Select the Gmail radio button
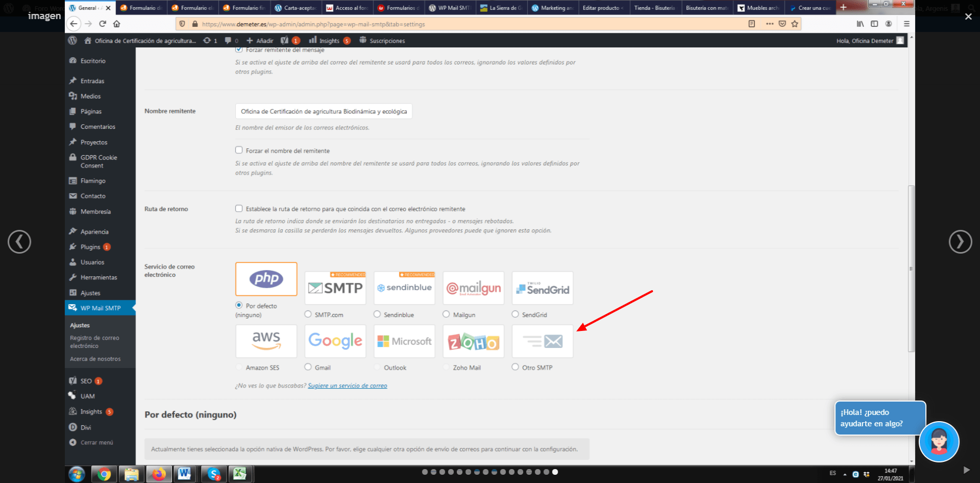Image resolution: width=980 pixels, height=483 pixels. [x=308, y=367]
